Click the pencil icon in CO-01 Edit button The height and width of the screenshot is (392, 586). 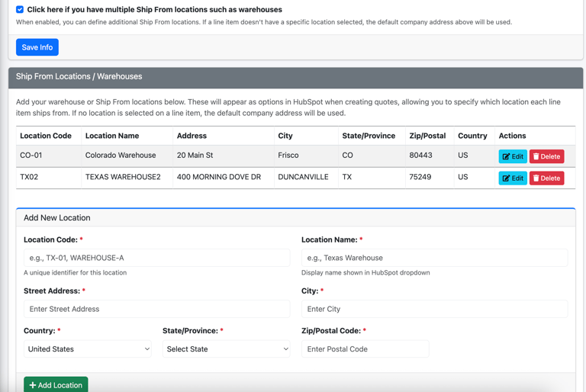pos(506,156)
